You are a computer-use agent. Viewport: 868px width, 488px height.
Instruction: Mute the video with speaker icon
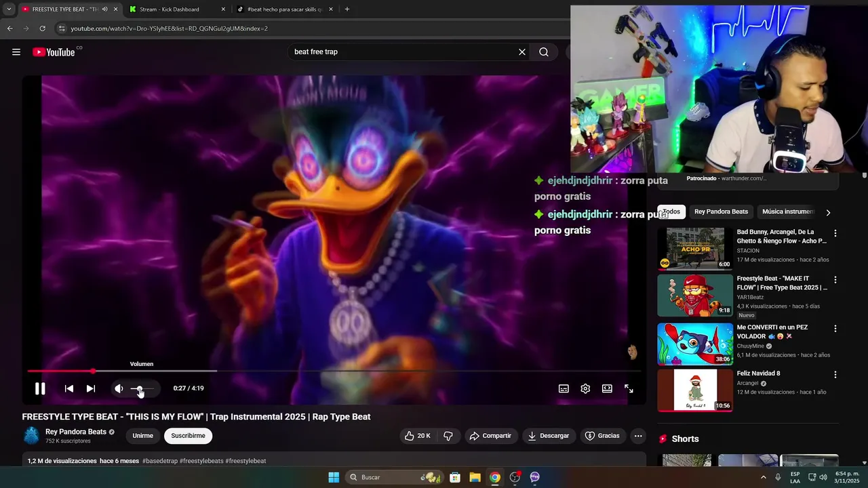coord(119,388)
